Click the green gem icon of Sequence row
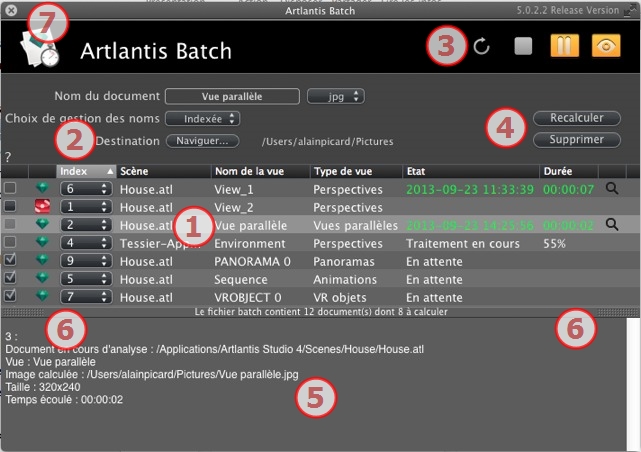This screenshot has height=452, width=641. click(x=42, y=278)
